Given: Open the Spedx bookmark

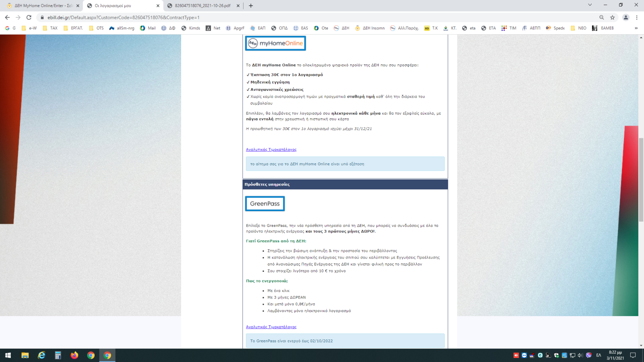Looking at the screenshot, I should coord(555,28).
